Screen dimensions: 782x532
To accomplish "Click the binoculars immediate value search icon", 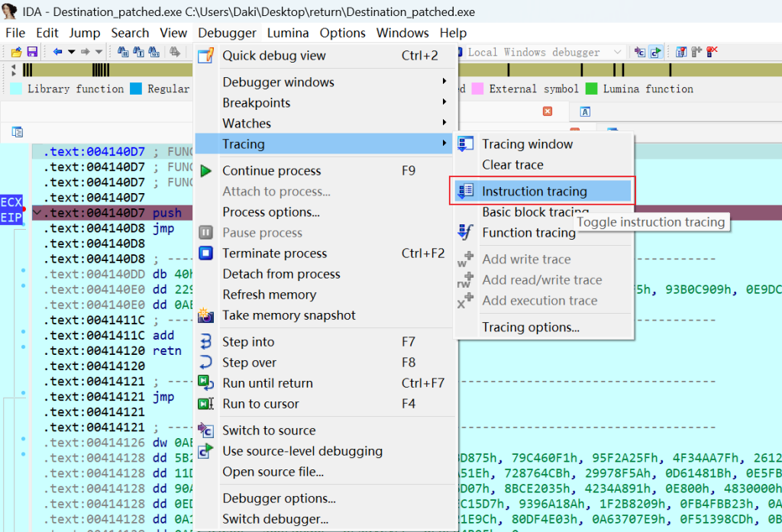I will pyautogui.click(x=154, y=52).
